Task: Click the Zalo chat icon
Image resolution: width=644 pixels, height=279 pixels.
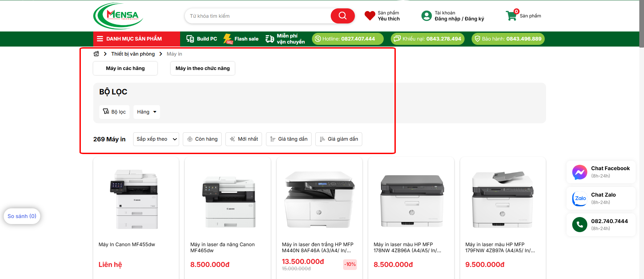Action: (580, 199)
